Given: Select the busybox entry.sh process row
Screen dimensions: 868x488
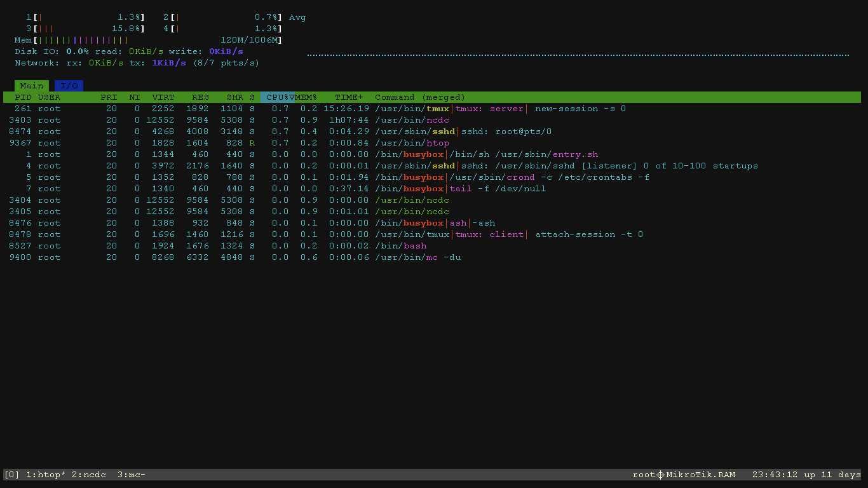Looking at the screenshot, I should coord(432,154).
